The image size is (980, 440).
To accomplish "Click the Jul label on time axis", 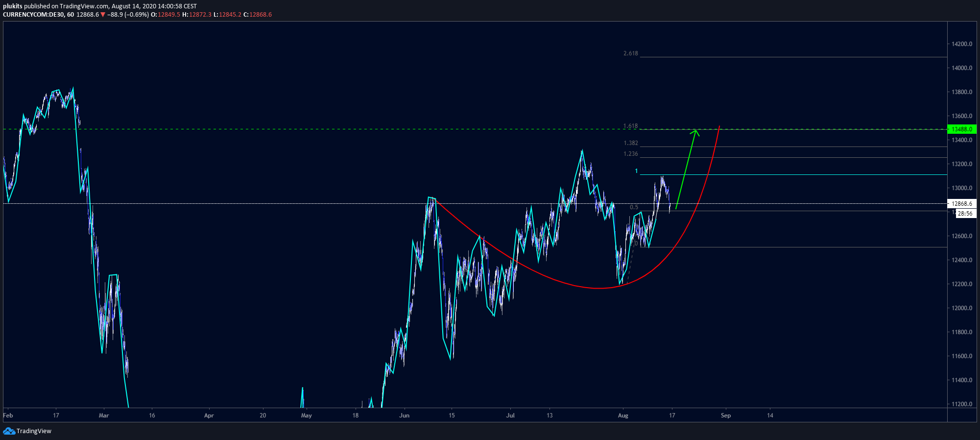I will [511, 416].
